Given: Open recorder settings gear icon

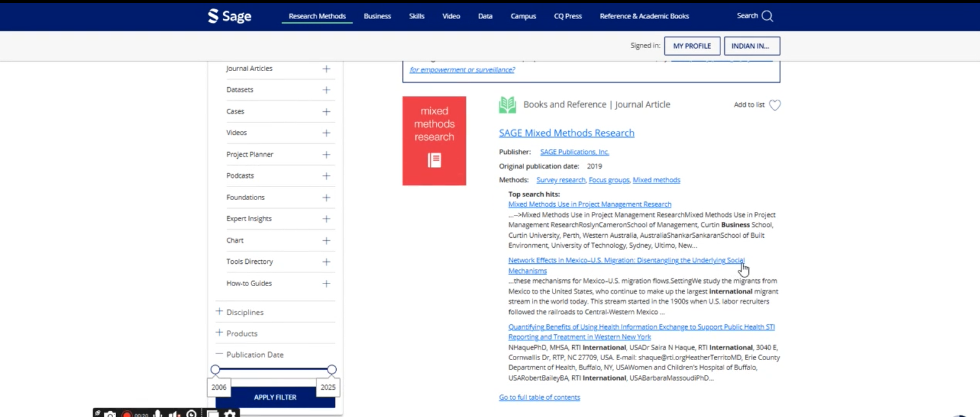Looking at the screenshot, I should click(x=230, y=414).
